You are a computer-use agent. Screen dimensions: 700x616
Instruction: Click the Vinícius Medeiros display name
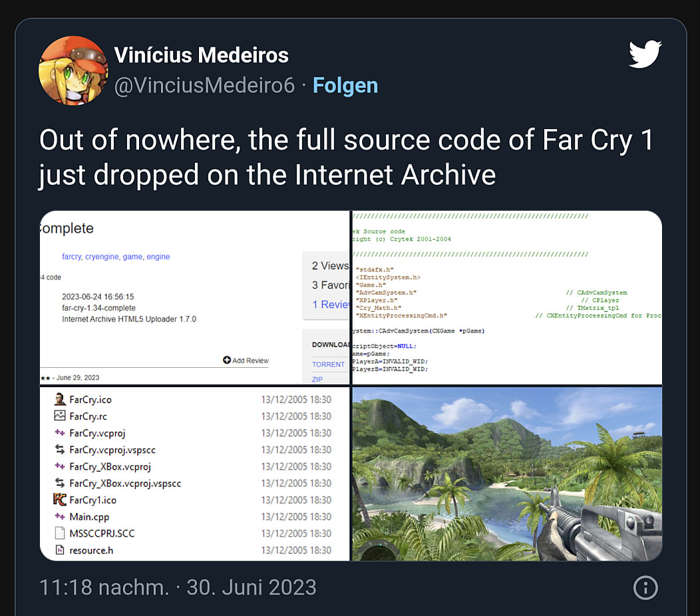pos(201,55)
